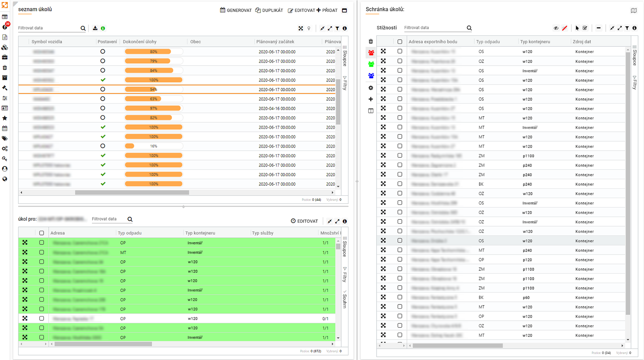The height and width of the screenshot is (360, 644).
Task: Open the document icon in the sidebar
Action: click(x=5, y=37)
